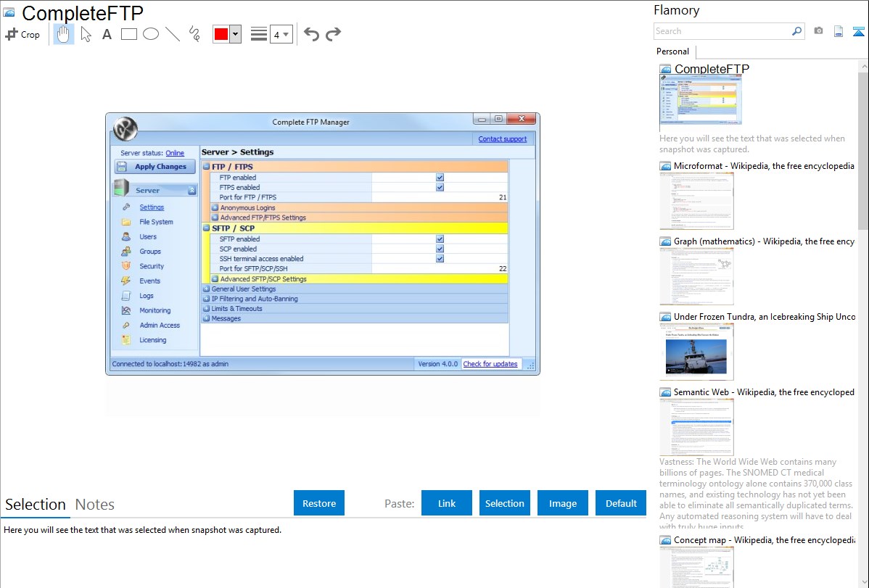Click the Users person icon

pyautogui.click(x=126, y=236)
